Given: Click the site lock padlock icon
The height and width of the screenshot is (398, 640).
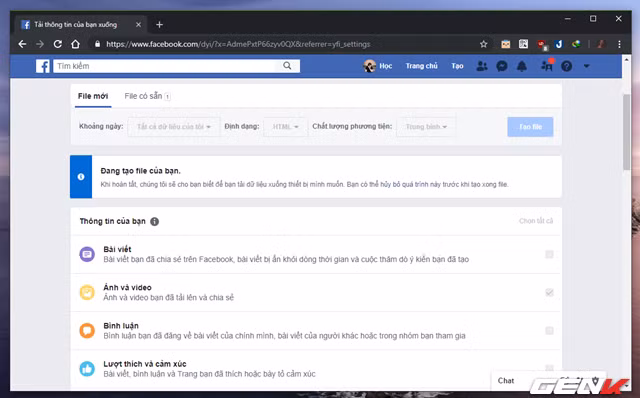Looking at the screenshot, I should tap(97, 44).
